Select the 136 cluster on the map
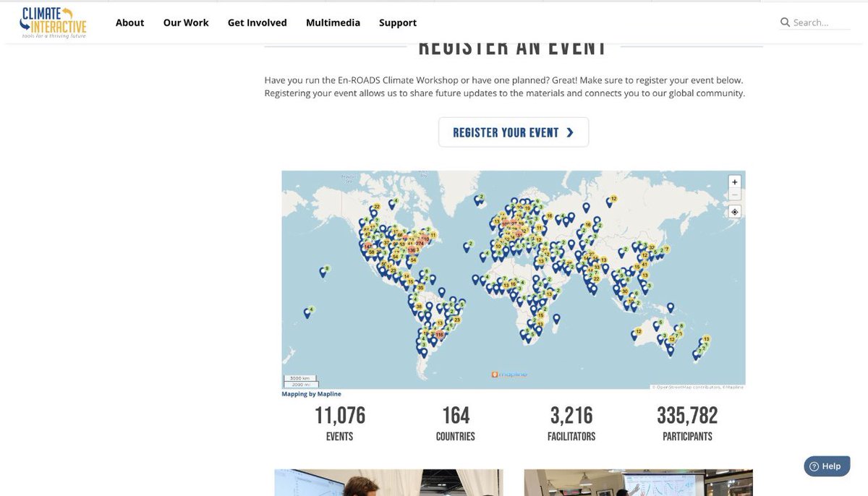This screenshot has width=868, height=496. [412, 250]
